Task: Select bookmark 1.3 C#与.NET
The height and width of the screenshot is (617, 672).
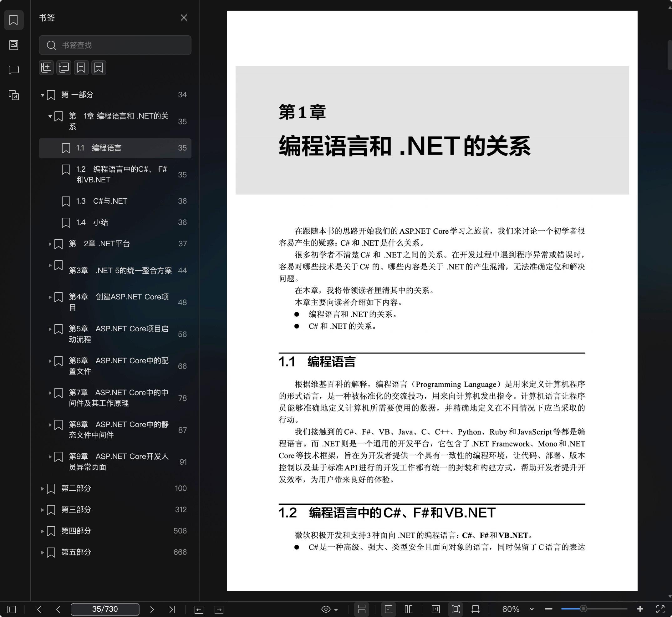Action: click(x=115, y=201)
